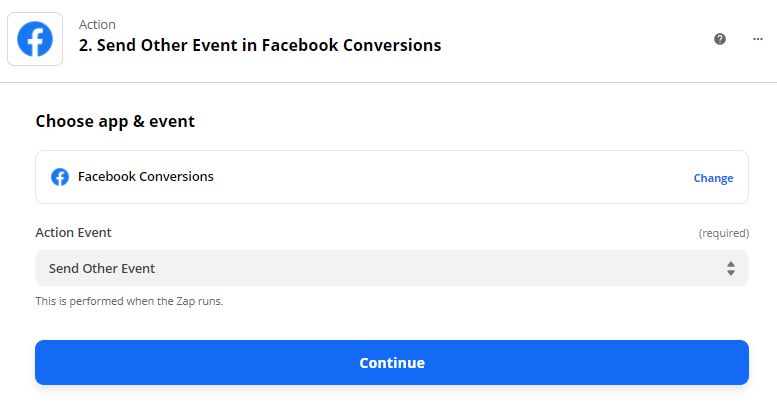Image resolution: width=777 pixels, height=418 pixels.
Task: Click the helper text about Zap runs
Action: (x=129, y=301)
